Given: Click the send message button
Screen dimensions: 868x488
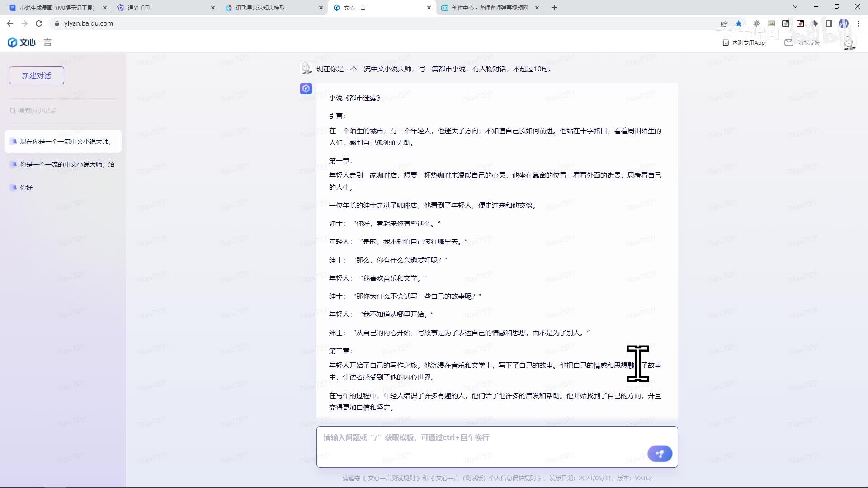Looking at the screenshot, I should (x=660, y=453).
